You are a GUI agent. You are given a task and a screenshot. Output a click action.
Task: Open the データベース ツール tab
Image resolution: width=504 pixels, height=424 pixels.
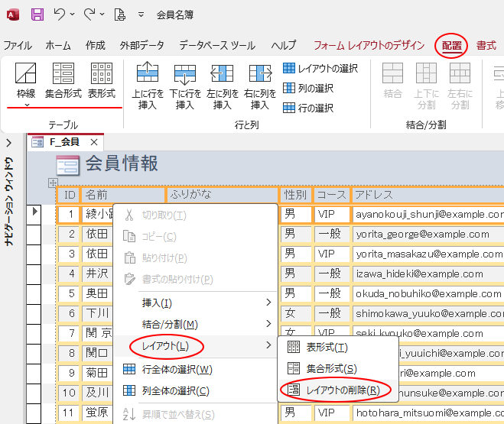217,46
